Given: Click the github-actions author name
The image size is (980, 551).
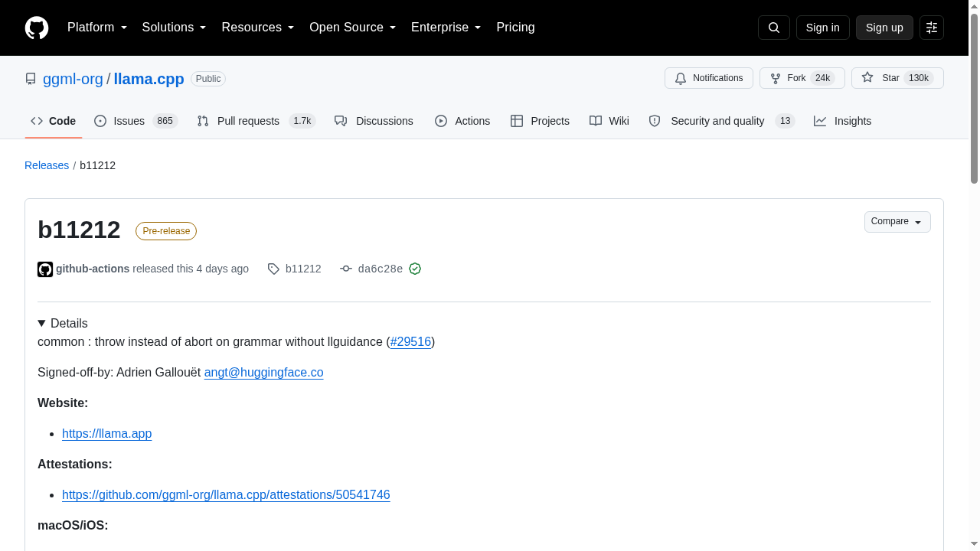Looking at the screenshot, I should click(93, 269).
